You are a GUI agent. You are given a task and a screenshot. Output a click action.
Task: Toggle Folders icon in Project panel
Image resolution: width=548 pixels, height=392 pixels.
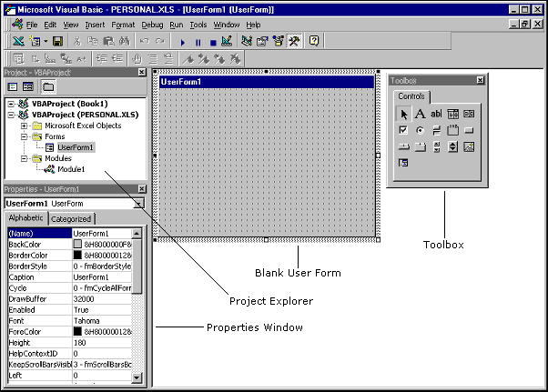tap(48, 86)
